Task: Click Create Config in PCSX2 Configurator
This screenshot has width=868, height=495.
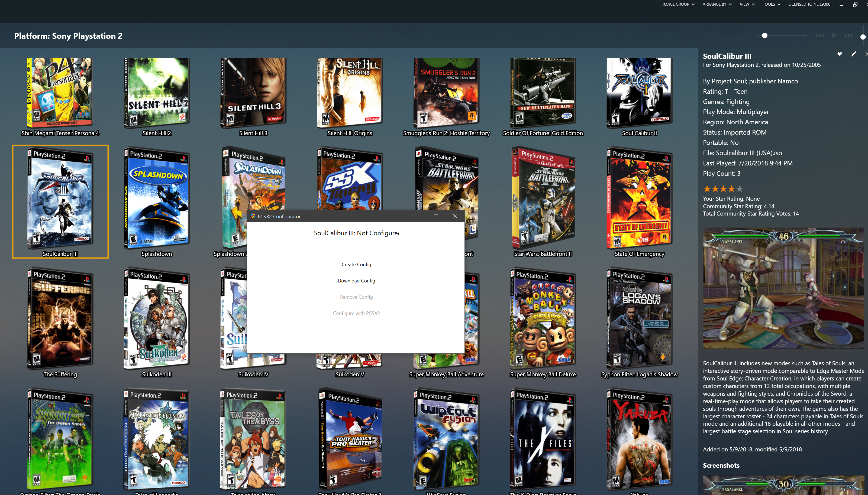Action: (x=356, y=265)
